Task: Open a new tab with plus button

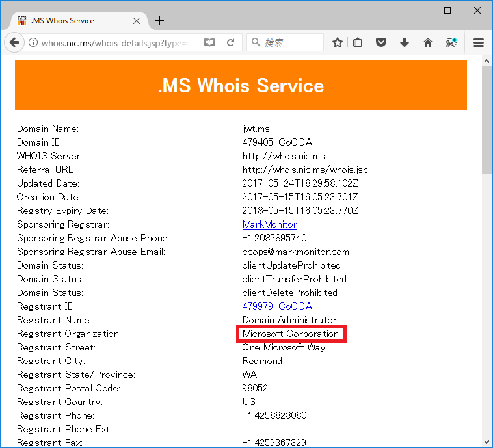Action: (159, 21)
